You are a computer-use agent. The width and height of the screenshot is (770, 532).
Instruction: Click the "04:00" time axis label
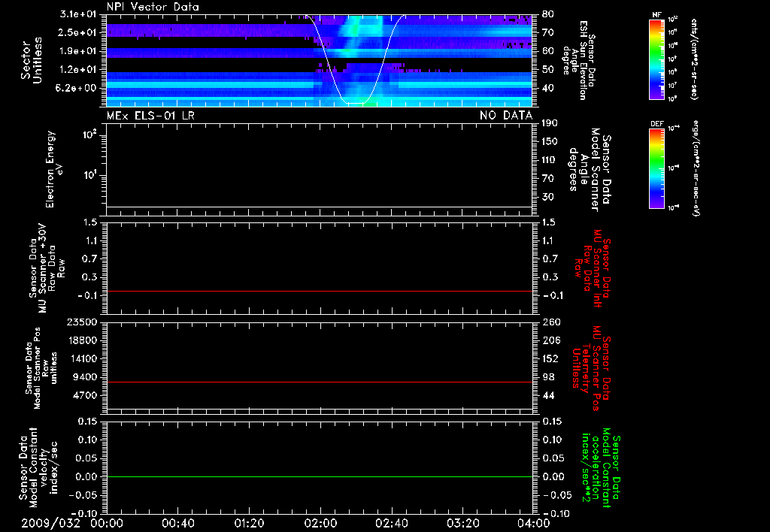(533, 523)
